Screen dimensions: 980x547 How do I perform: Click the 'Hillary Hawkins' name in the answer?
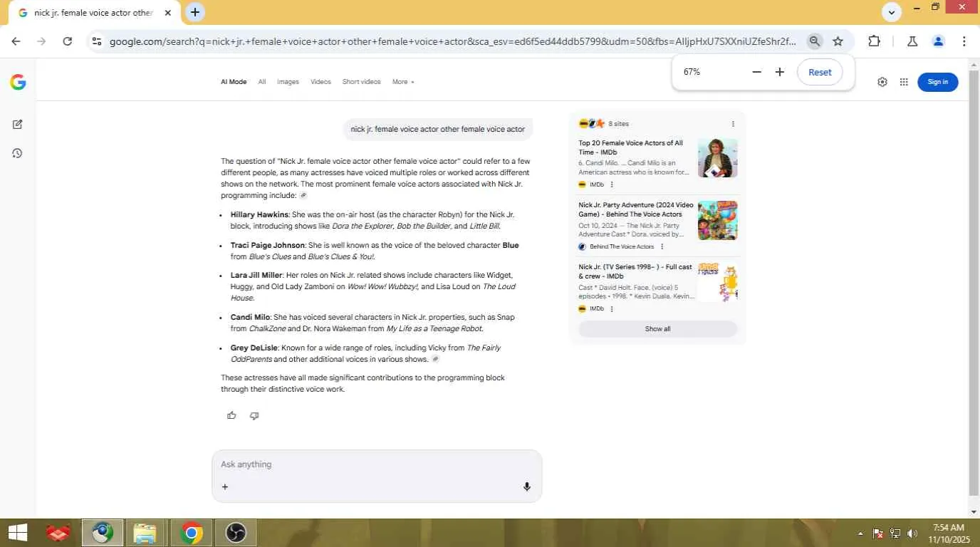tap(259, 214)
